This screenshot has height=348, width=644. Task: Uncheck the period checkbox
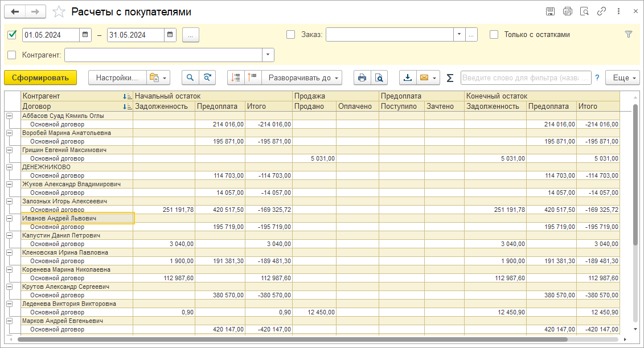[12, 35]
